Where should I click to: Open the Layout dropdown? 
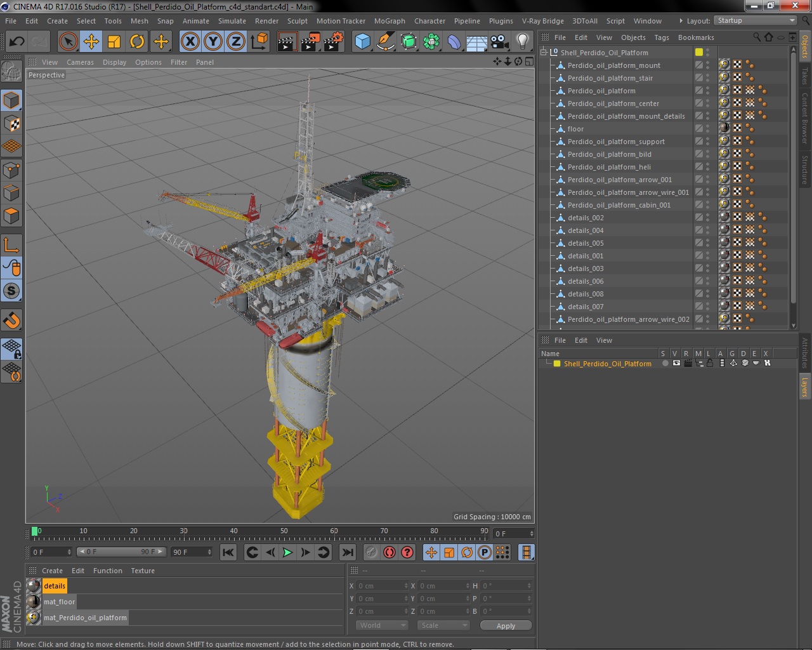(755, 21)
